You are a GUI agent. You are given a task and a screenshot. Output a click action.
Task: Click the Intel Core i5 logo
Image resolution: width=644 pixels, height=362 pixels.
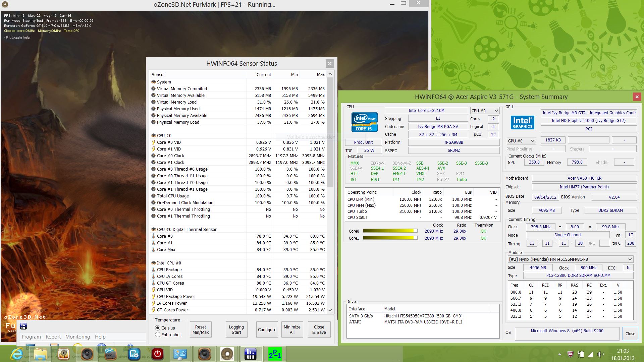[365, 122]
